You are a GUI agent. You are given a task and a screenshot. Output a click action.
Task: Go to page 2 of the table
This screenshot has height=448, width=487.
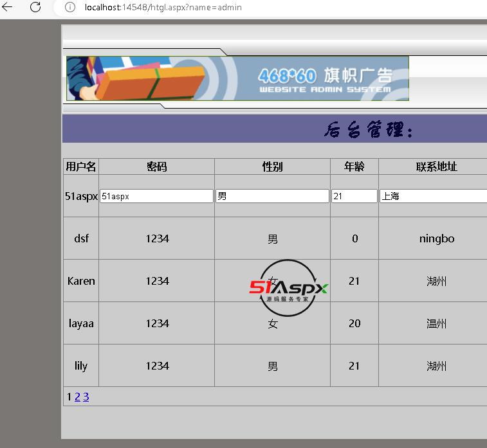(77, 397)
